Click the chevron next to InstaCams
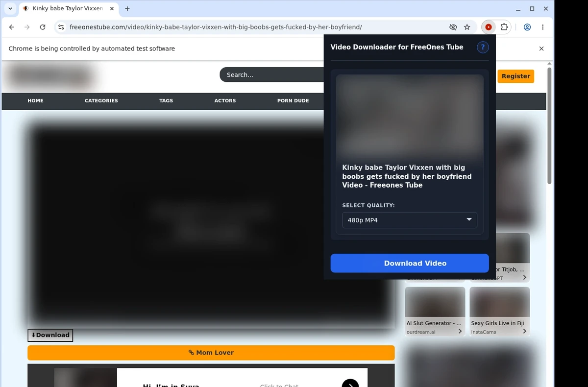The height and width of the screenshot is (387, 588). [524, 332]
